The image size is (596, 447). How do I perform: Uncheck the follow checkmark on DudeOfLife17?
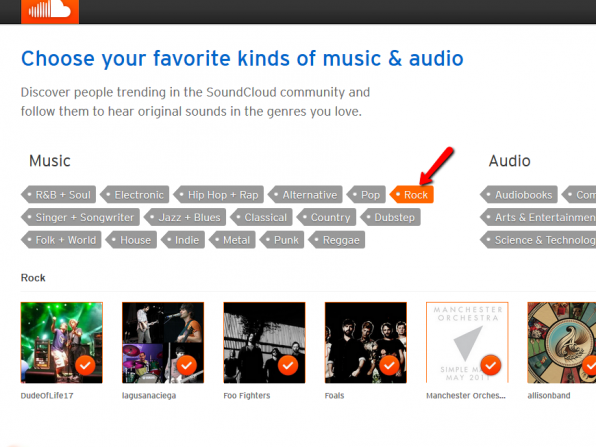(x=85, y=365)
